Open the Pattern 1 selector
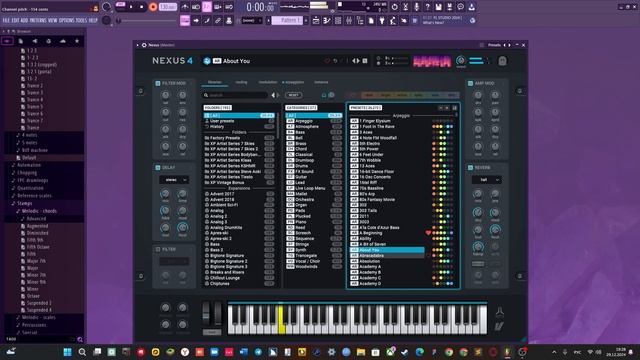 pos(287,20)
